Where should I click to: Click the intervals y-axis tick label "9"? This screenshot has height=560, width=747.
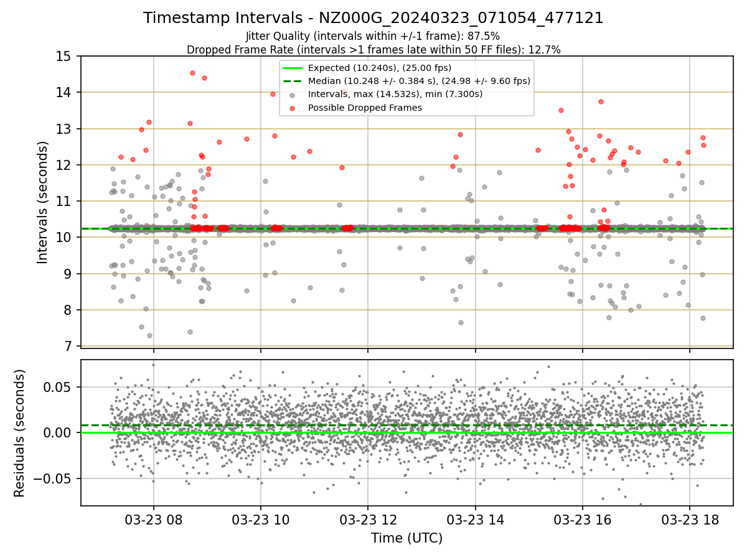click(x=68, y=274)
